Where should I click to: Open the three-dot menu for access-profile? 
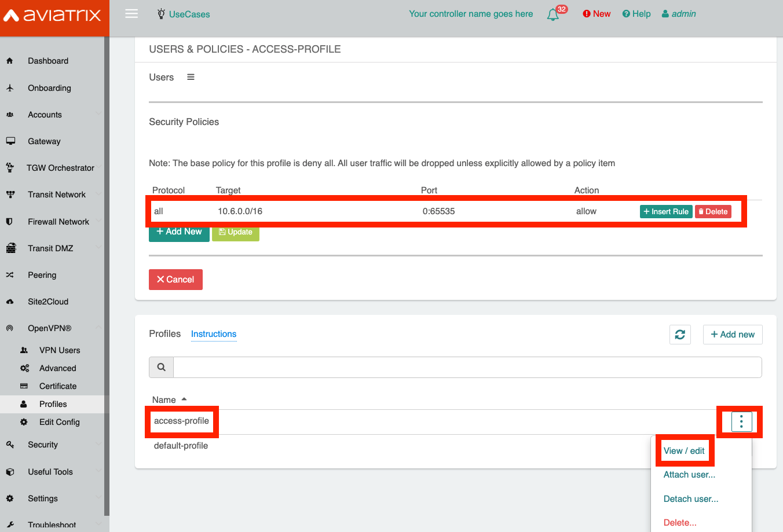pos(741,422)
